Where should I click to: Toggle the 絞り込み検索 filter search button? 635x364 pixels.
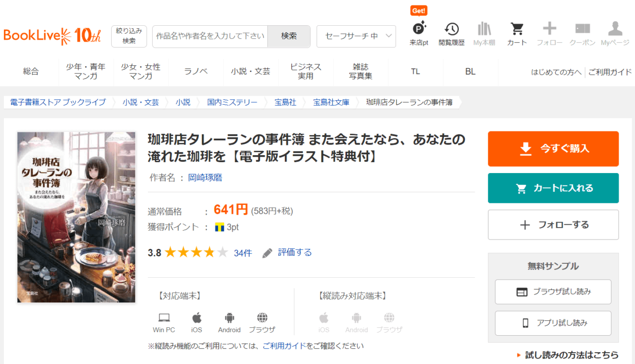tap(129, 36)
